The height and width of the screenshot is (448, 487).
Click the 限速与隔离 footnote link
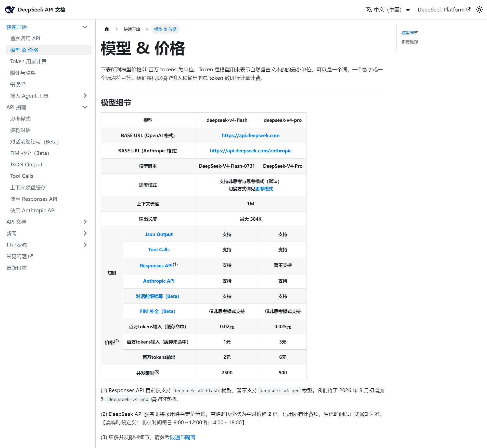[183, 437]
